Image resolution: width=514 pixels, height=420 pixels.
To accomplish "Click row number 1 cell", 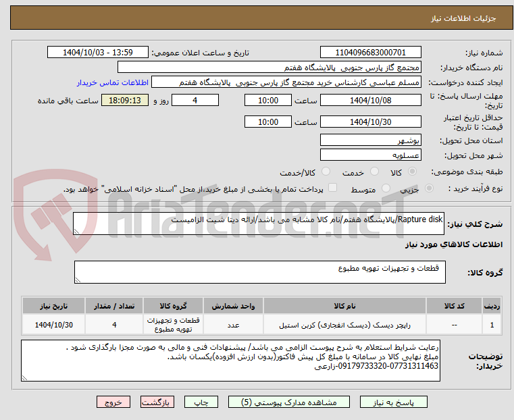I will 492,325.
